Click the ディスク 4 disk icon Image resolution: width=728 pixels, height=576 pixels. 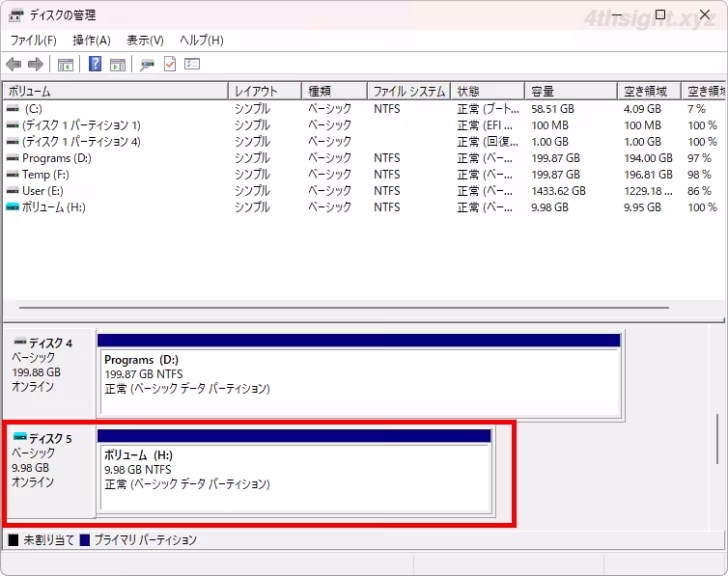tap(20, 342)
